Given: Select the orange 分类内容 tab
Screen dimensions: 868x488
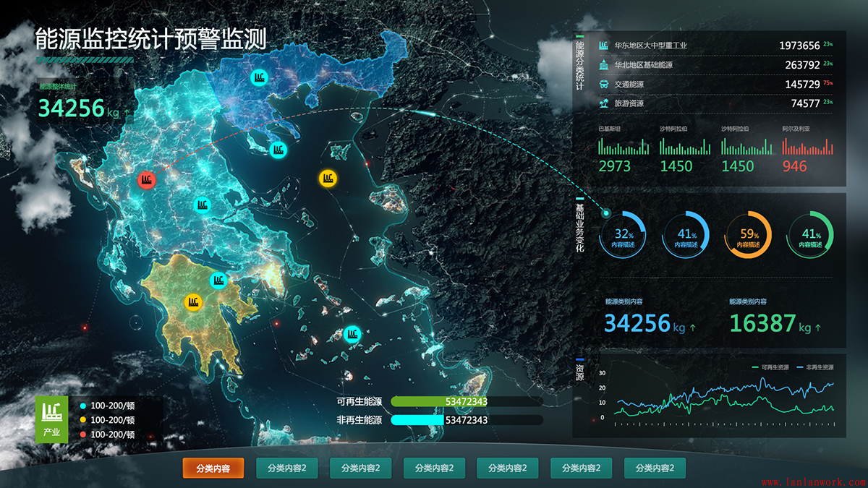Looking at the screenshot, I should click(x=213, y=468).
